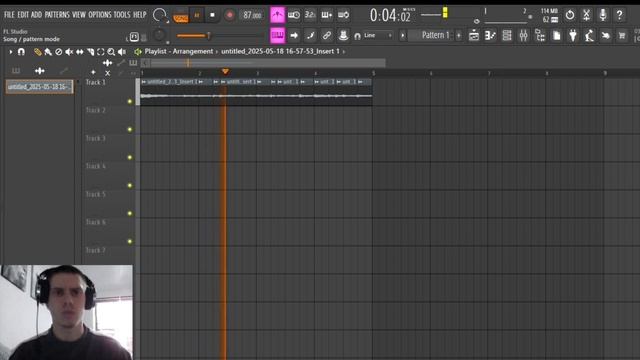
Task: Toggle wait for input to start
Action: coord(294,15)
